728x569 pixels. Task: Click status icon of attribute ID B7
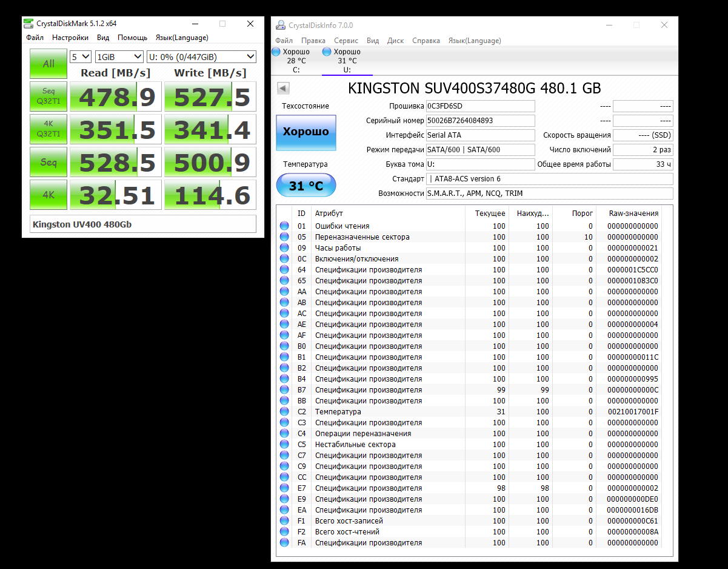284,390
